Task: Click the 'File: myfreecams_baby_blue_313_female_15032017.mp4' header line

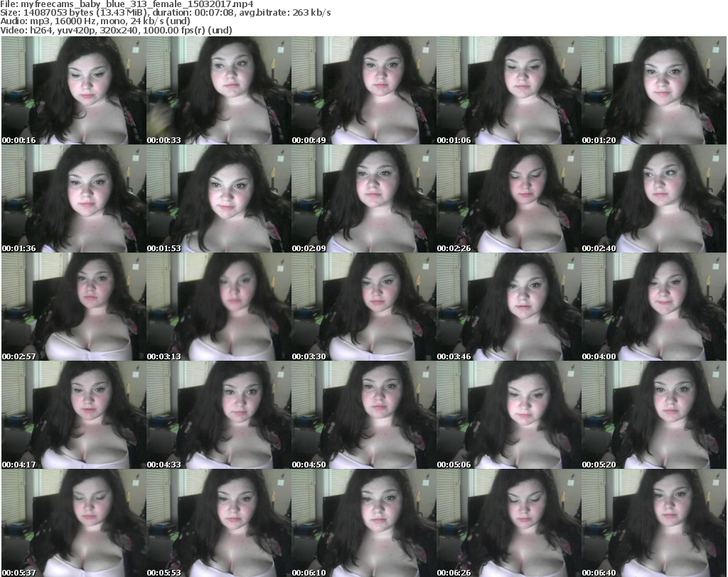Action: click(127, 4)
